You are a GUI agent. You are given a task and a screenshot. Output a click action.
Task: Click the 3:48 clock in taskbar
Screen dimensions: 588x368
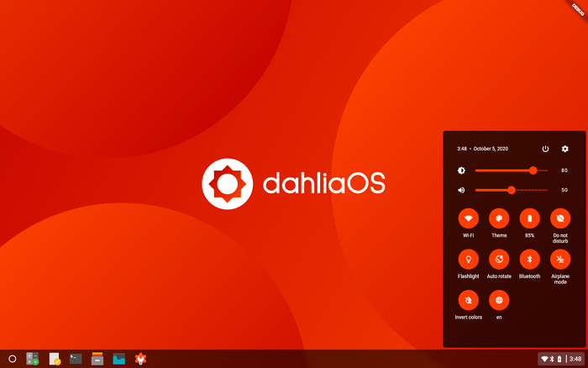(575, 359)
